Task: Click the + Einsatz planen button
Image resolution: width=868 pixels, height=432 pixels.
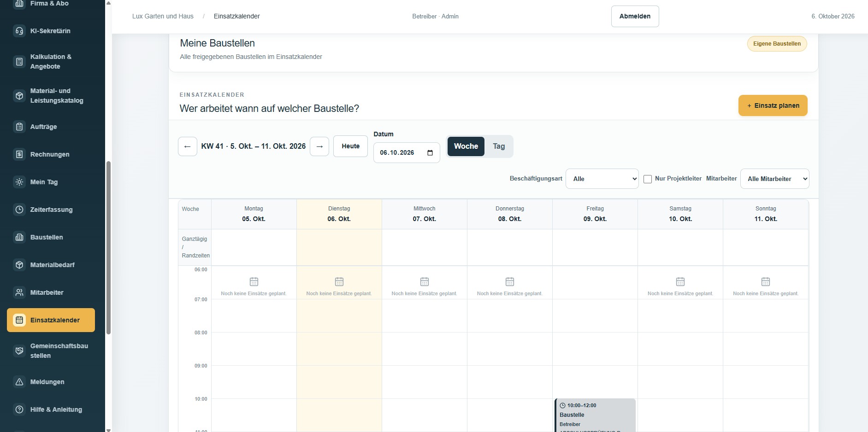Action: [773, 105]
